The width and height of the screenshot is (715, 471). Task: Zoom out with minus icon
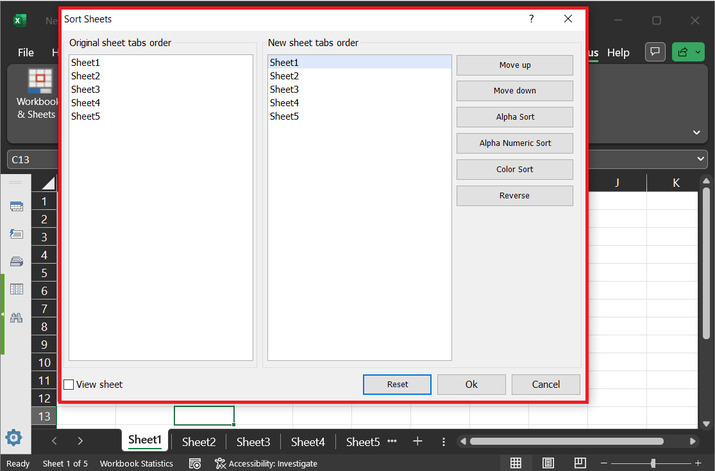[604, 463]
